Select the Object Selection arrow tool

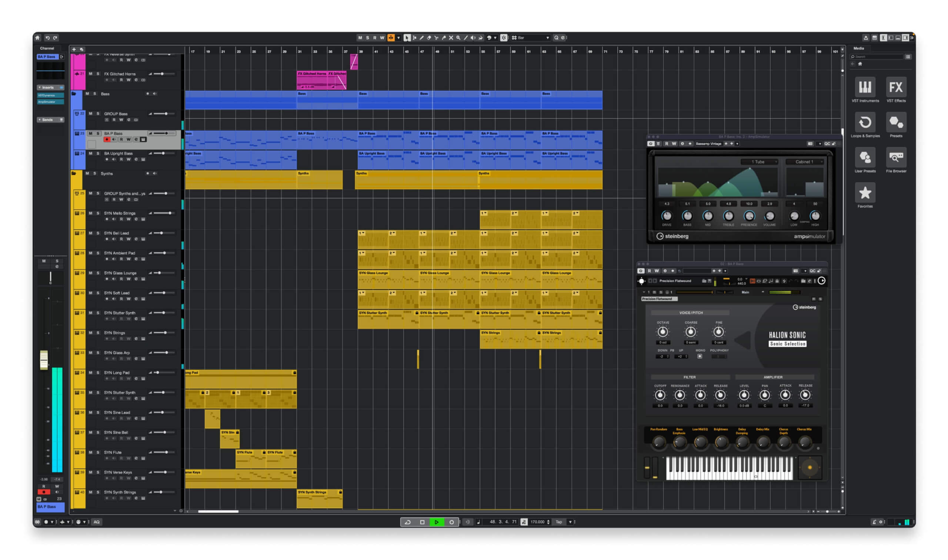(x=407, y=38)
